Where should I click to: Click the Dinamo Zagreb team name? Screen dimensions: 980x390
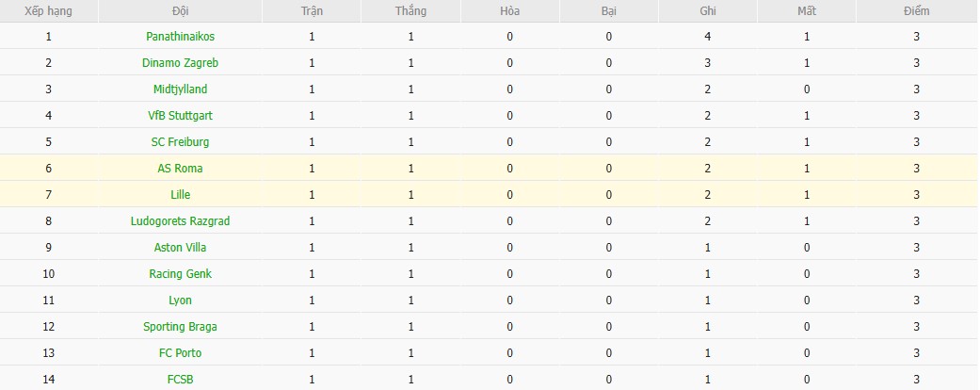pos(180,63)
